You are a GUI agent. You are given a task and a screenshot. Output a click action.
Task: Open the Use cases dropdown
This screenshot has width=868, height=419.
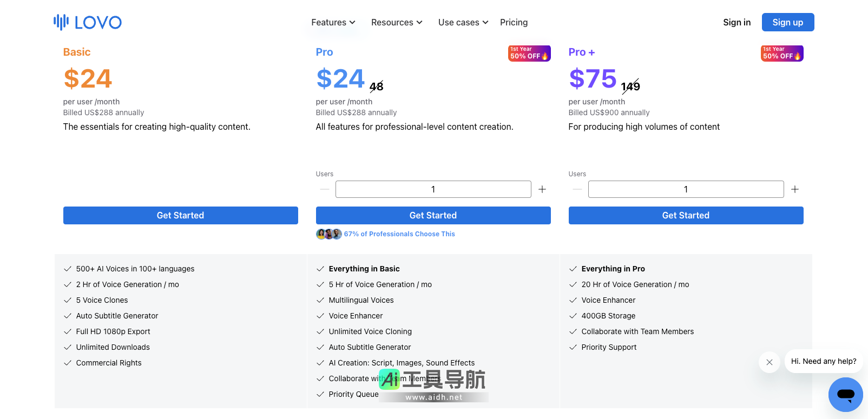[463, 22]
